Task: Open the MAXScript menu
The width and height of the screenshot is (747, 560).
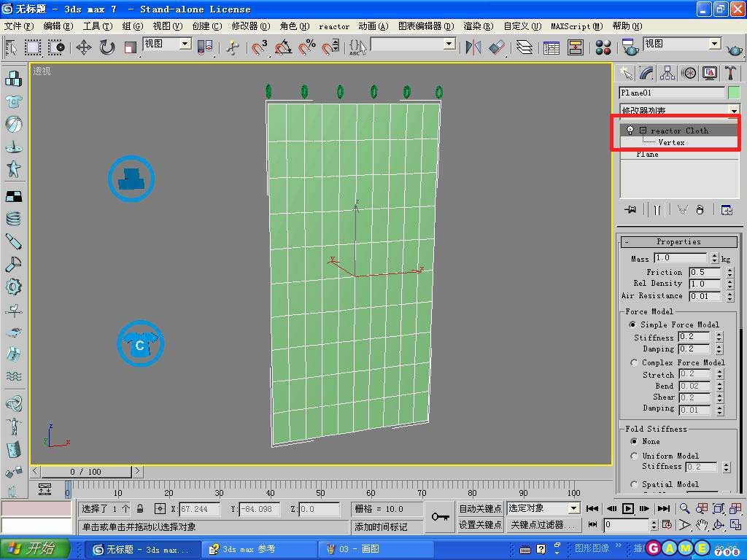Action: [x=576, y=26]
